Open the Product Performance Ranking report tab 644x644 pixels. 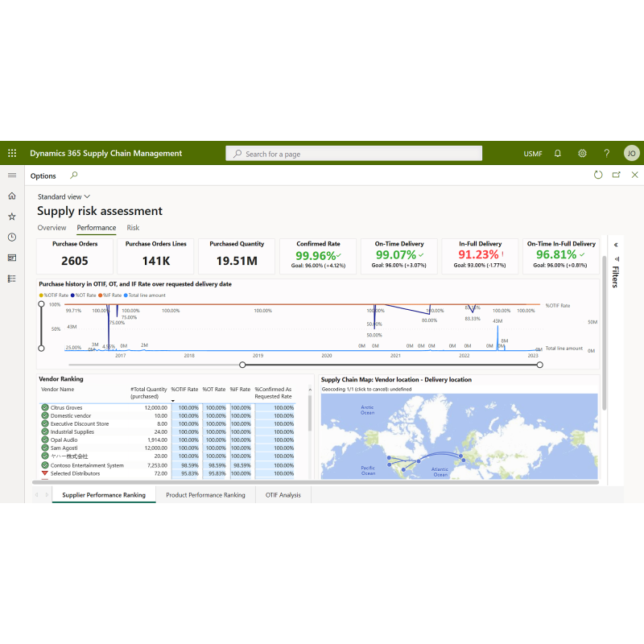pyautogui.click(x=205, y=495)
